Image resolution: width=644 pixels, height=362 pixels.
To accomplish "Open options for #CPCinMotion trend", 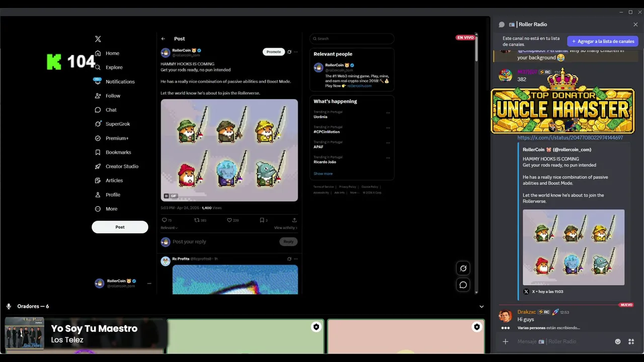I will click(x=388, y=128).
